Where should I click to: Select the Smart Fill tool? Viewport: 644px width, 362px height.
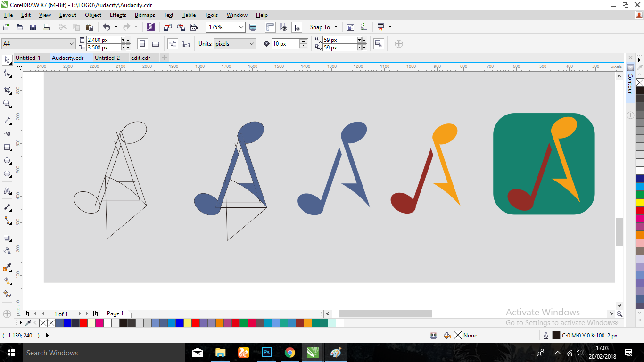7,294
